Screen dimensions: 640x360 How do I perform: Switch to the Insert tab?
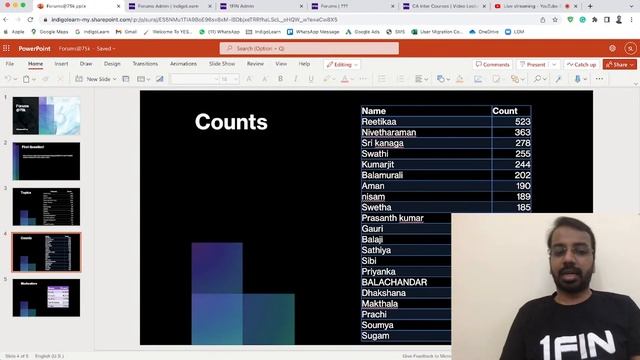(x=61, y=64)
